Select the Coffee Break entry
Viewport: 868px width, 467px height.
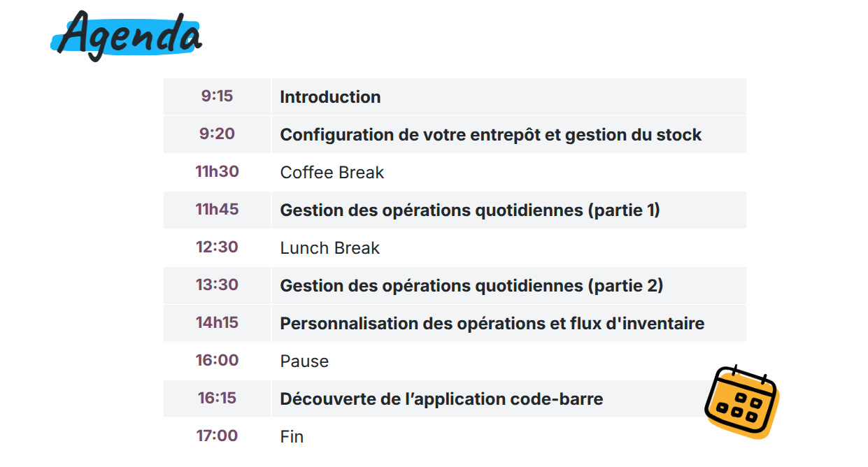pos(332,173)
